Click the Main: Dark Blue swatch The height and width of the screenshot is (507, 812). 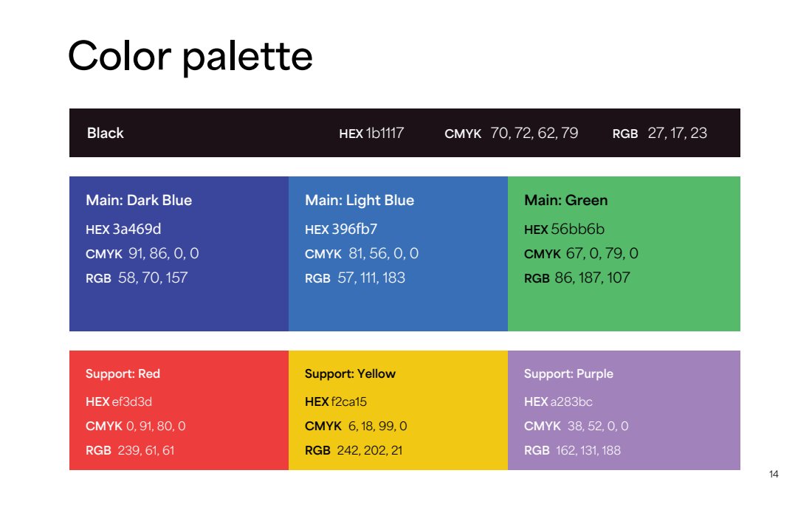tap(179, 254)
